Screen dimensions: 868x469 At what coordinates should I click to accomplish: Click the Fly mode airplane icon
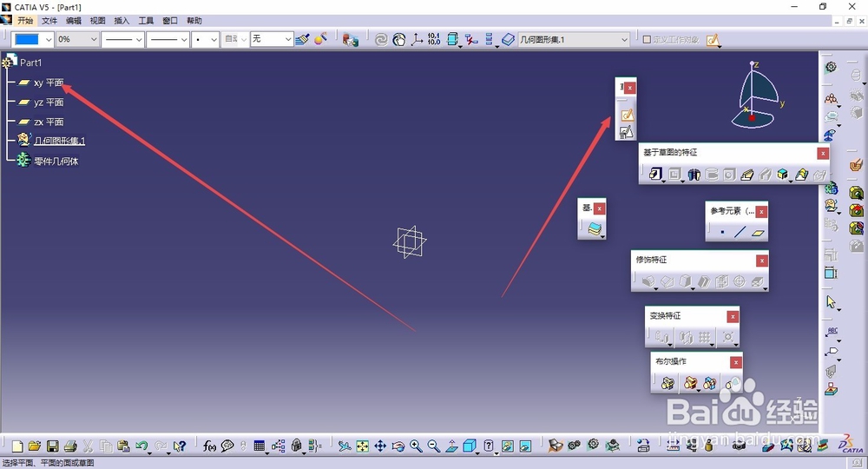coord(345,446)
